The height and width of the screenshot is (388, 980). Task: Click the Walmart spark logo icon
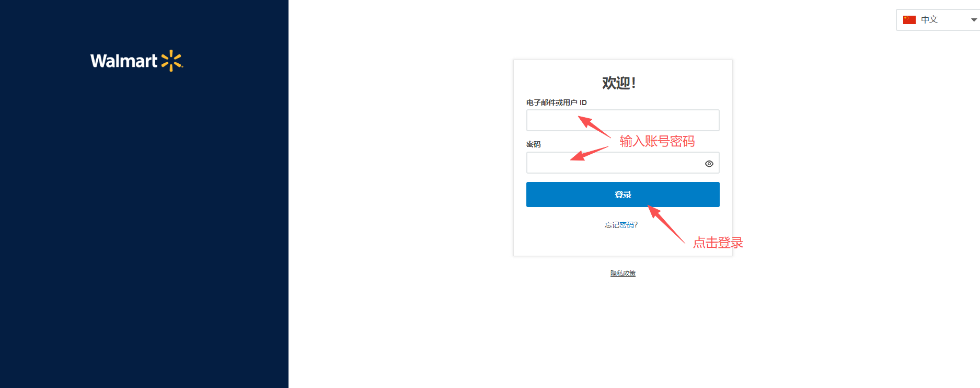[x=172, y=61]
